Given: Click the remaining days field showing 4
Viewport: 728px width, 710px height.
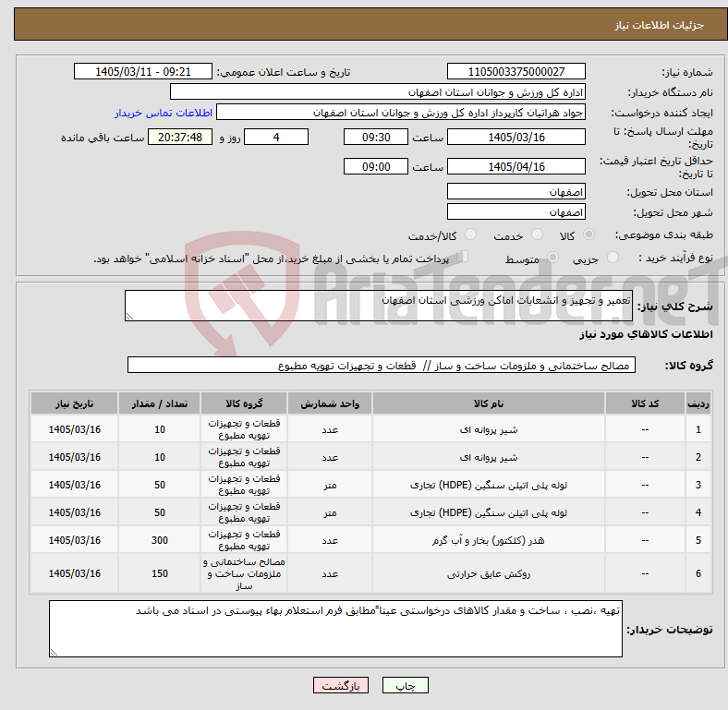Looking at the screenshot, I should [276, 137].
